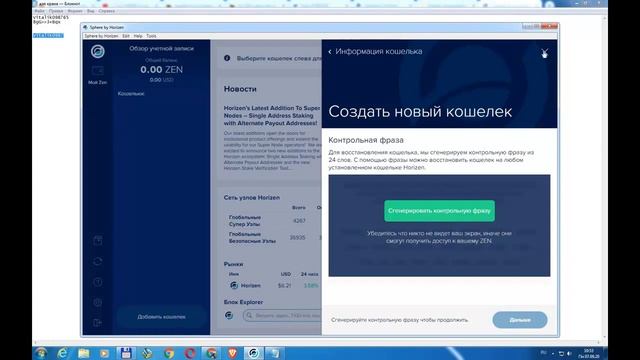Switch to Notepad in the taskbar

coord(275,353)
